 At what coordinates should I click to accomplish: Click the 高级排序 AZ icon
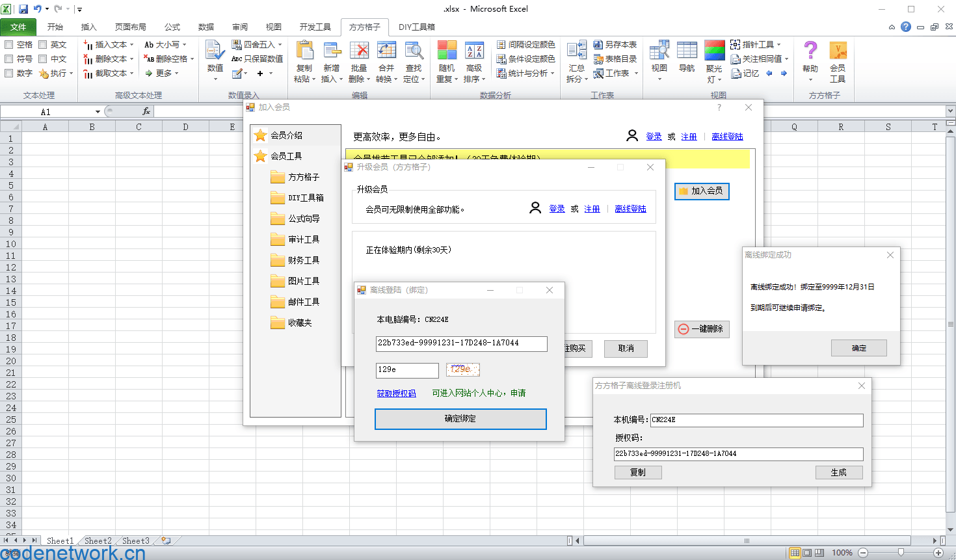[474, 50]
